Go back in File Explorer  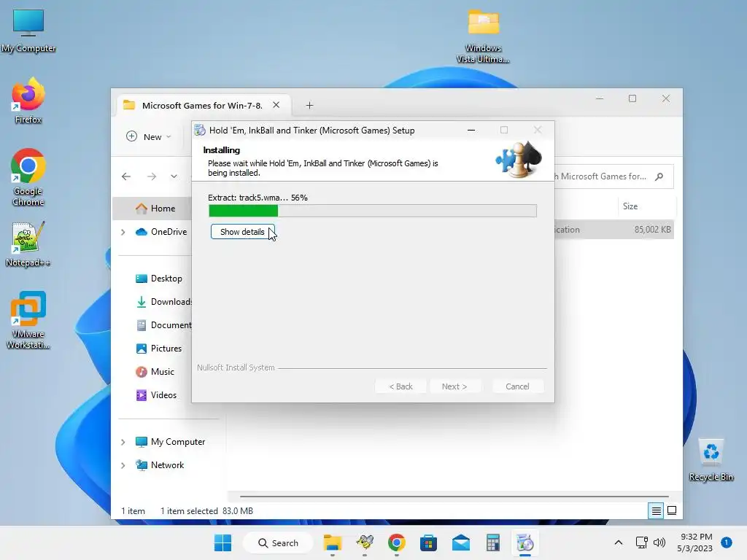[126, 176]
